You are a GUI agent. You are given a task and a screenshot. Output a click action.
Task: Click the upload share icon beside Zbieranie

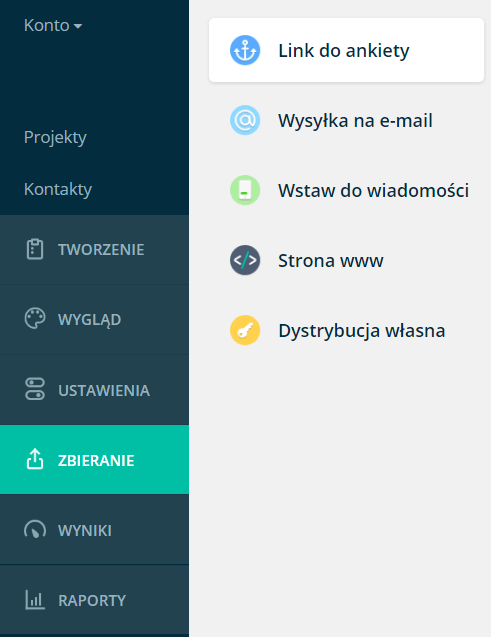point(35,459)
